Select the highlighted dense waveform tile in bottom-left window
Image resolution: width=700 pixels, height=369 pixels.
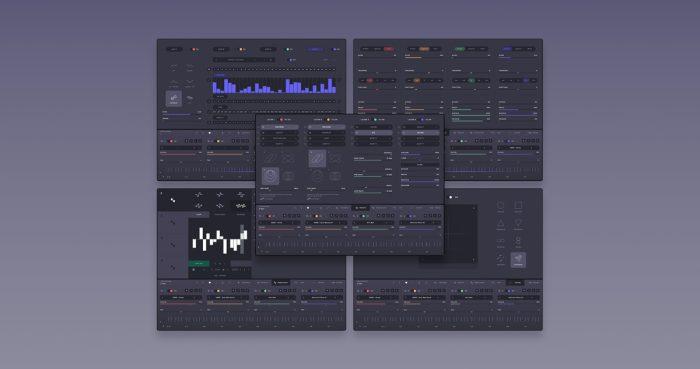point(241,206)
